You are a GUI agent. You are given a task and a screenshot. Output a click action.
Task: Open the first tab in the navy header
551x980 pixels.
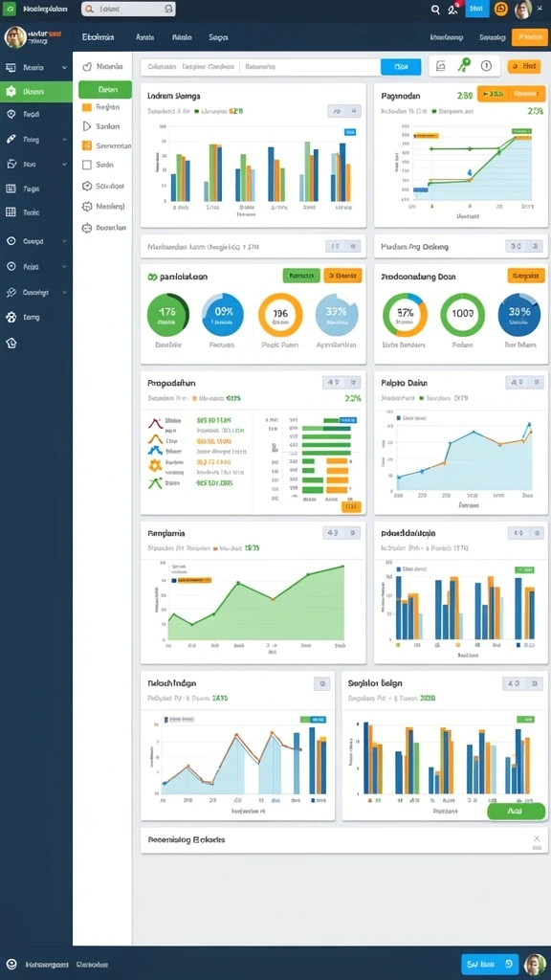[x=99, y=37]
